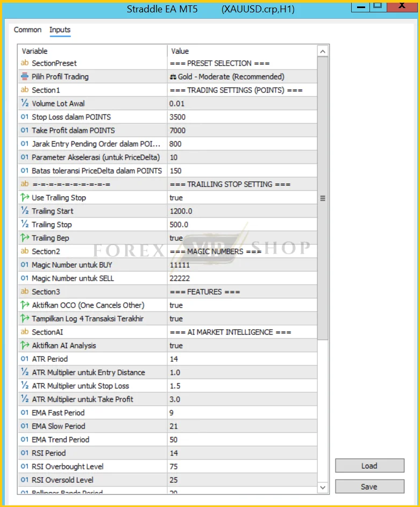
Task: Click the enum icon beside Pilih Profil Trading
Action: 25,77
